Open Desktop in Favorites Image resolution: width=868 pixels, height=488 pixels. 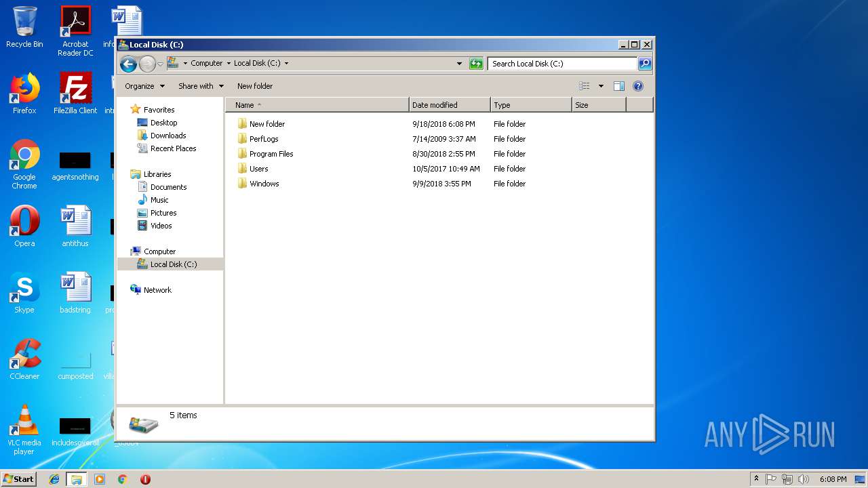[163, 123]
